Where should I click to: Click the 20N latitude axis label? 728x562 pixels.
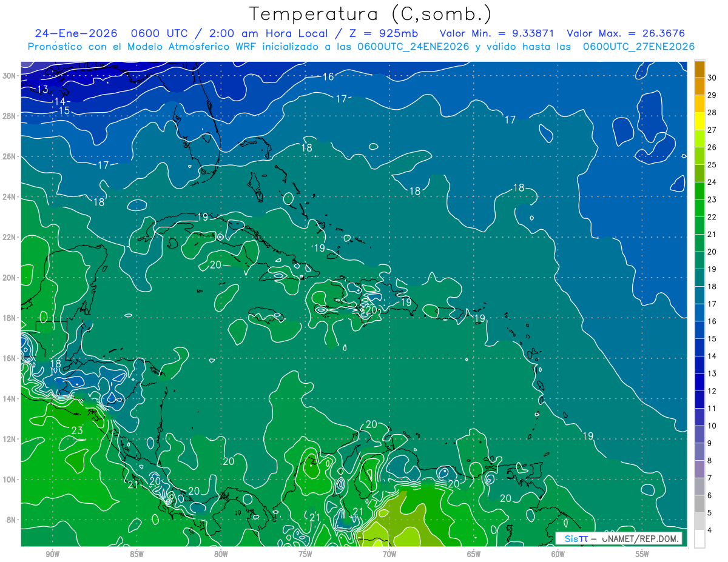[10, 278]
